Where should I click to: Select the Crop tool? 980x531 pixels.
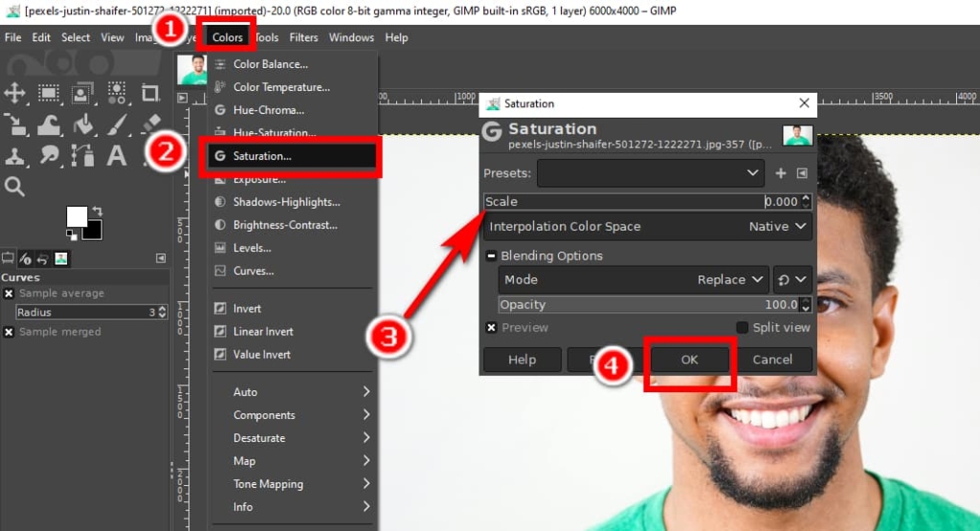click(x=150, y=93)
